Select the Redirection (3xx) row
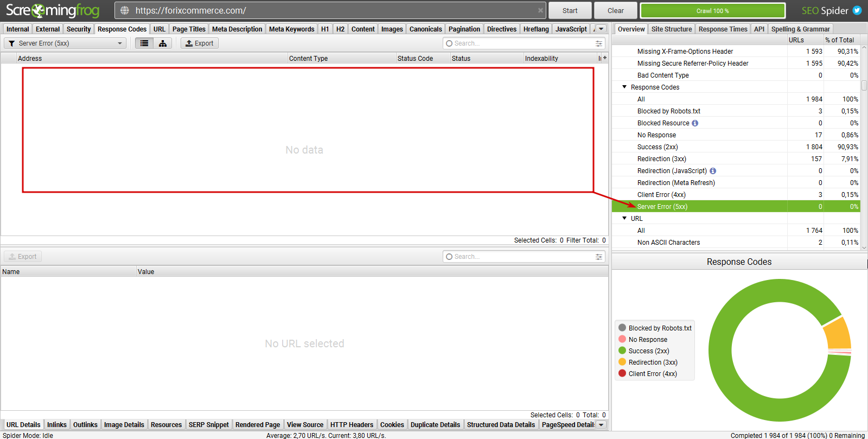The height and width of the screenshot is (439, 868). tap(736, 159)
